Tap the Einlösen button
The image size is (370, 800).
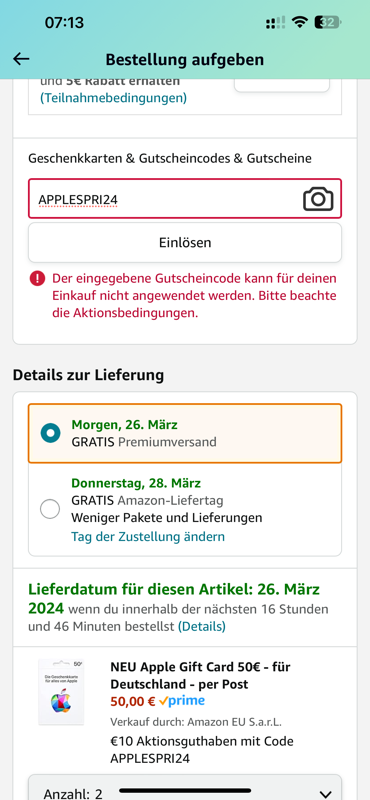185,242
